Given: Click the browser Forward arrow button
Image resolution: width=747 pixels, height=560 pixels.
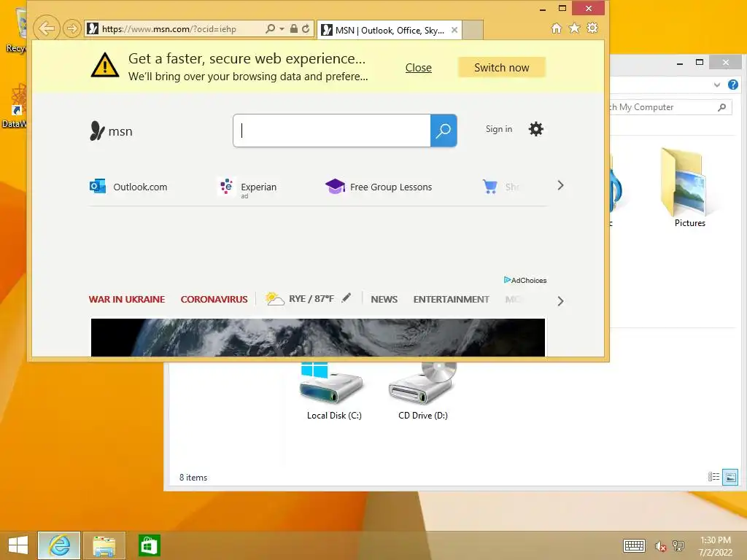Looking at the screenshot, I should 71,29.
